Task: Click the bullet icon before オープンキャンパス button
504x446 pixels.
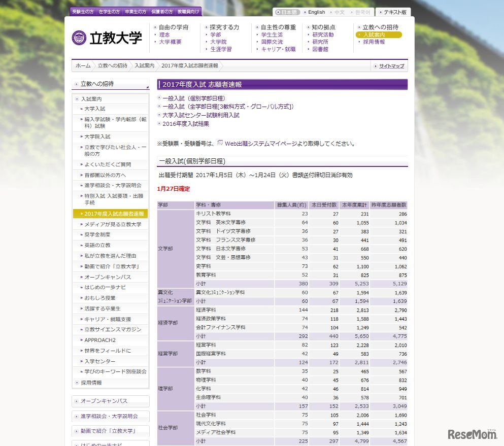Action: pyautogui.click(x=76, y=401)
